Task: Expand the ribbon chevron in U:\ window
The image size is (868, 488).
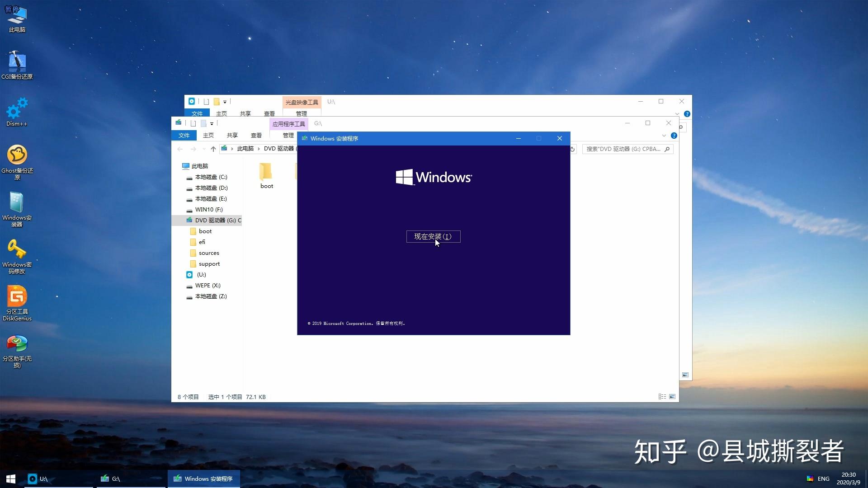Action: pyautogui.click(x=677, y=114)
